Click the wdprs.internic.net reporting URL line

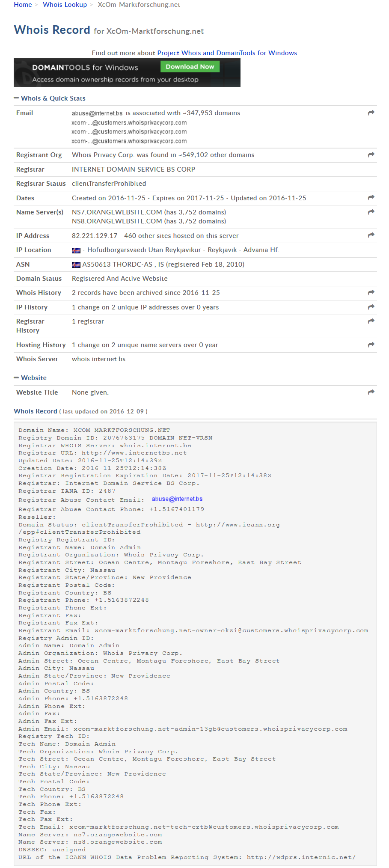pyautogui.click(x=187, y=857)
